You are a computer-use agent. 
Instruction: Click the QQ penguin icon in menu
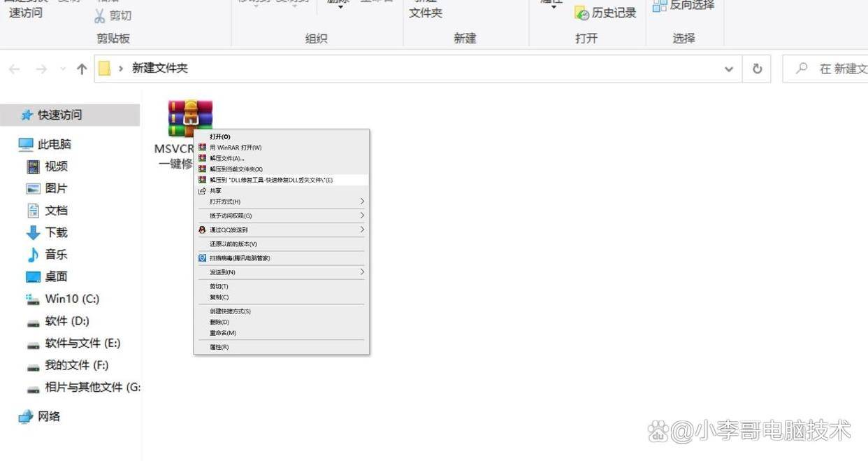click(x=203, y=229)
